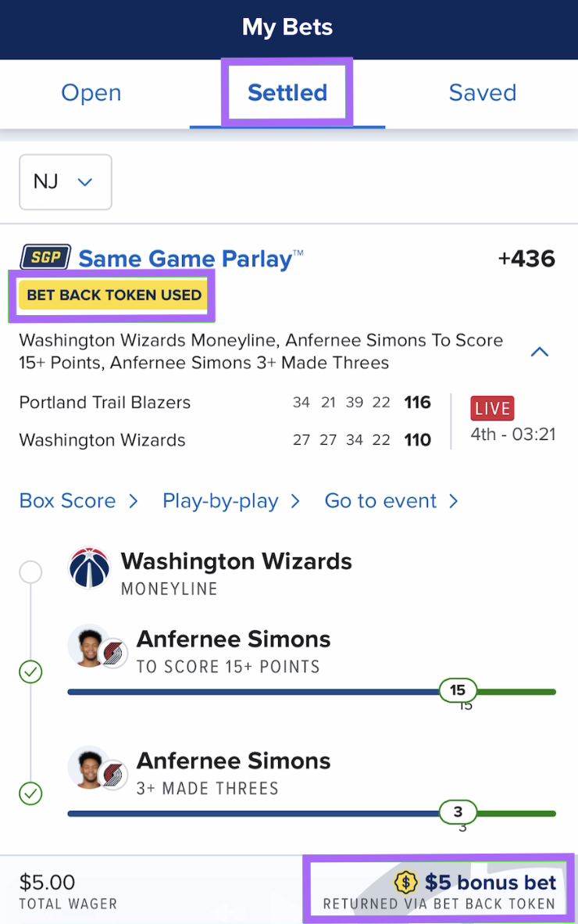
Task: Click the SGP Same Game Parlay badge icon
Action: tap(45, 257)
